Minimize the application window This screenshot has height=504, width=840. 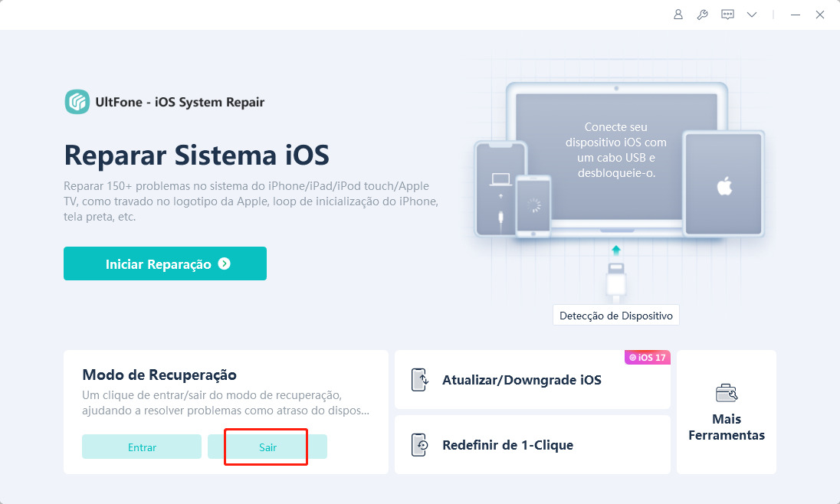(x=796, y=15)
